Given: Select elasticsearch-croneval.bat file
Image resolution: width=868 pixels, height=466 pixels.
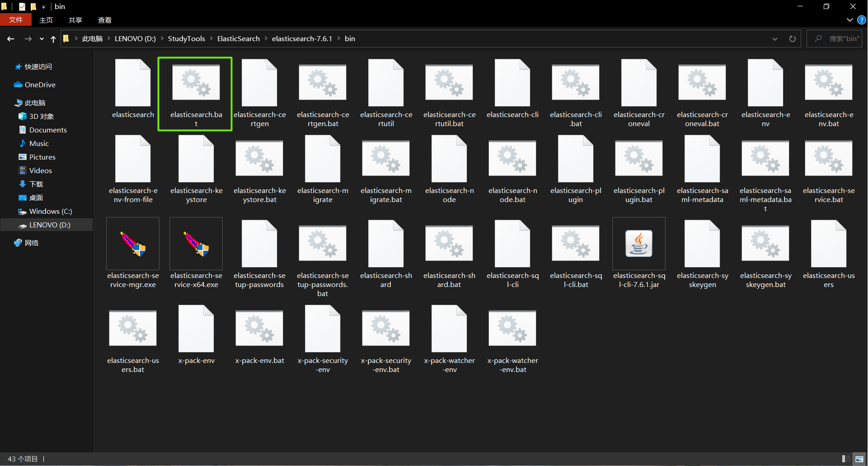Looking at the screenshot, I should [702, 94].
